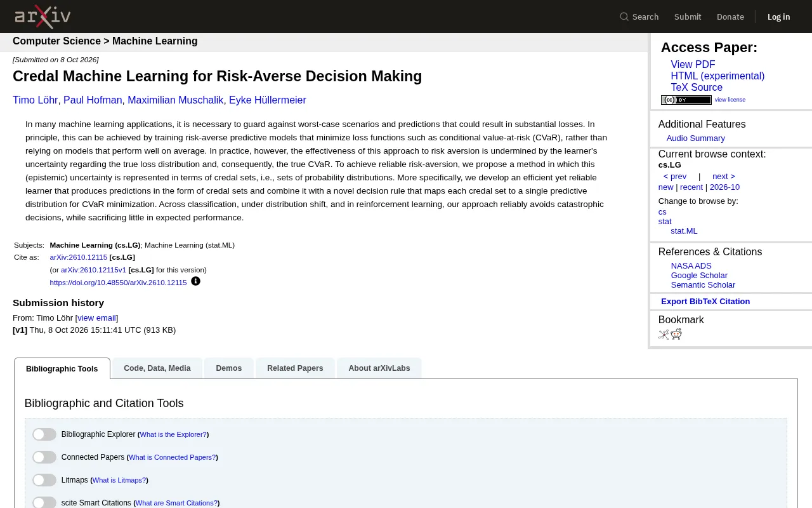Viewport: 812px width, 508px height.
Task: Click What is Connected Papers? link
Action: click(173, 457)
